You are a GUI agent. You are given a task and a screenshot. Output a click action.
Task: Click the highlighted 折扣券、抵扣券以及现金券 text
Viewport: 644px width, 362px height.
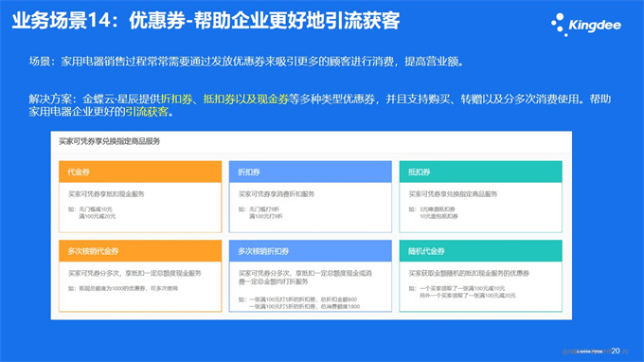(225, 99)
